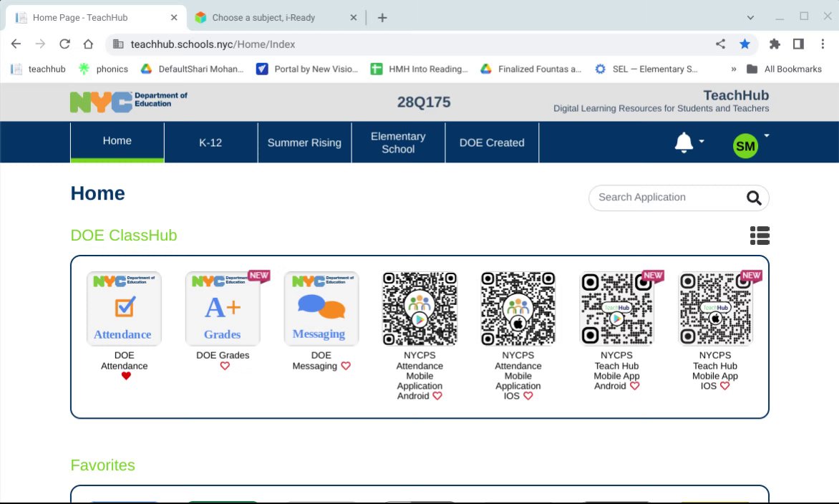This screenshot has height=504, width=839.
Task: Expand the notifications dropdown arrow
Action: click(702, 141)
